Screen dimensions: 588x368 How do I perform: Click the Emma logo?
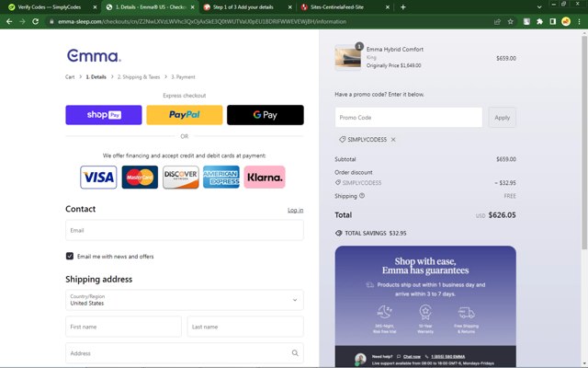pos(94,55)
